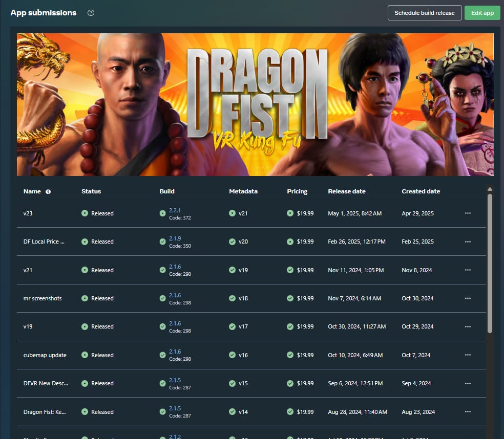Click the Pricing column header

pyautogui.click(x=297, y=191)
